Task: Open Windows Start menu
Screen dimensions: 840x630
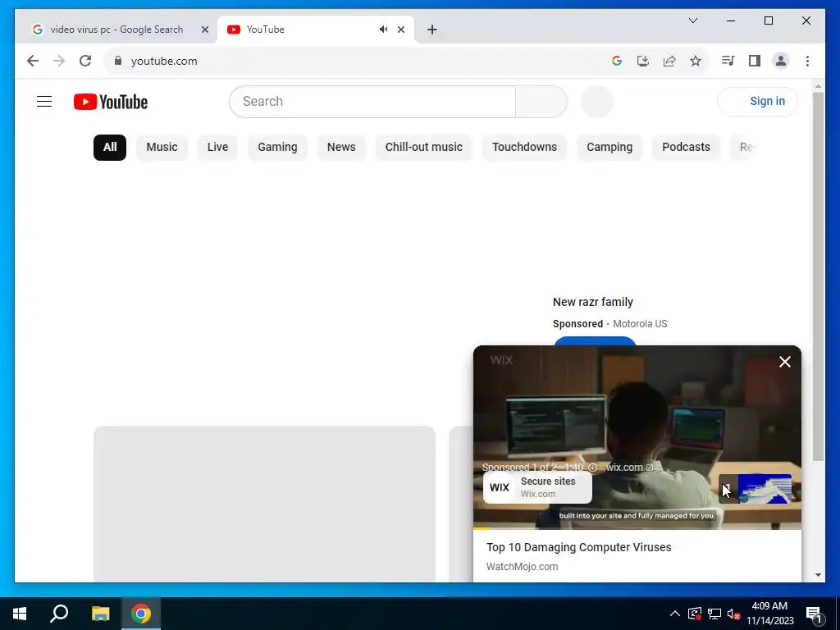Action: point(20,614)
